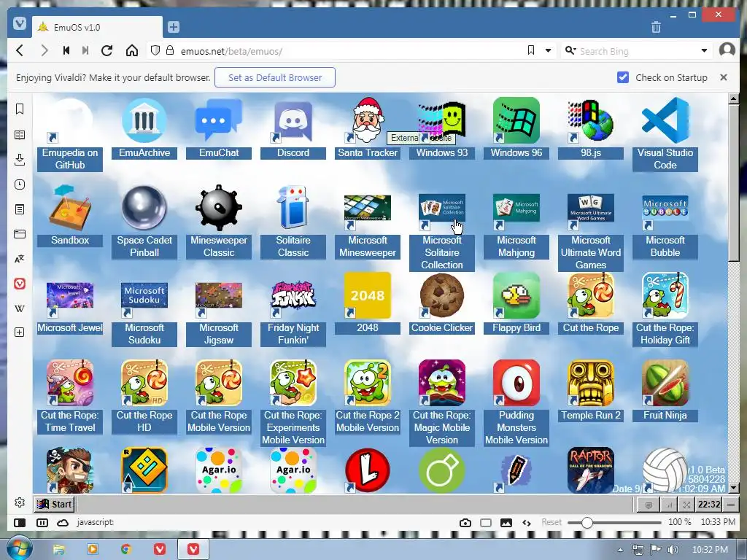This screenshot has height=560, width=747.
Task: Toggle the Vivaldi side panel visibility
Action: [x=20, y=522]
